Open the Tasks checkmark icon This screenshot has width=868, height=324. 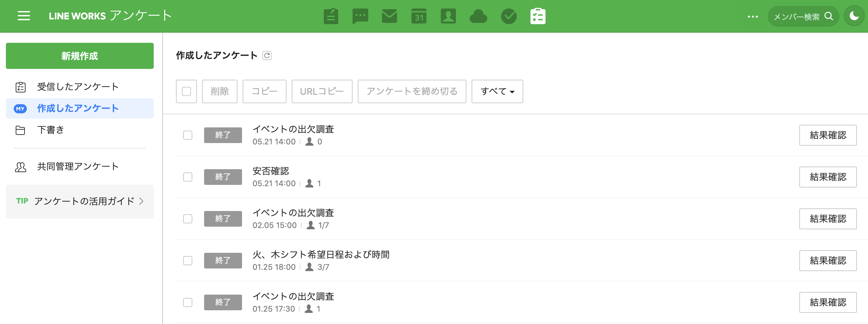pos(509,16)
